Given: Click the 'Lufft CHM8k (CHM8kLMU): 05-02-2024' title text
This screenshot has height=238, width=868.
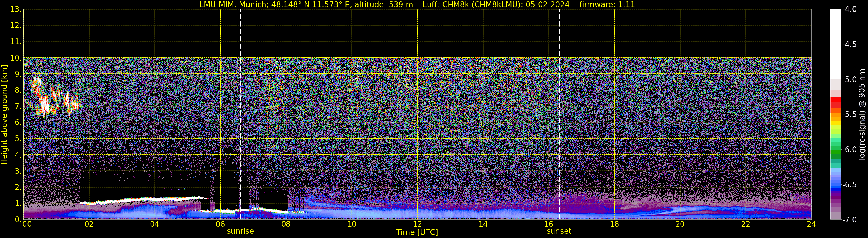Looking at the screenshot, I should [496, 5].
